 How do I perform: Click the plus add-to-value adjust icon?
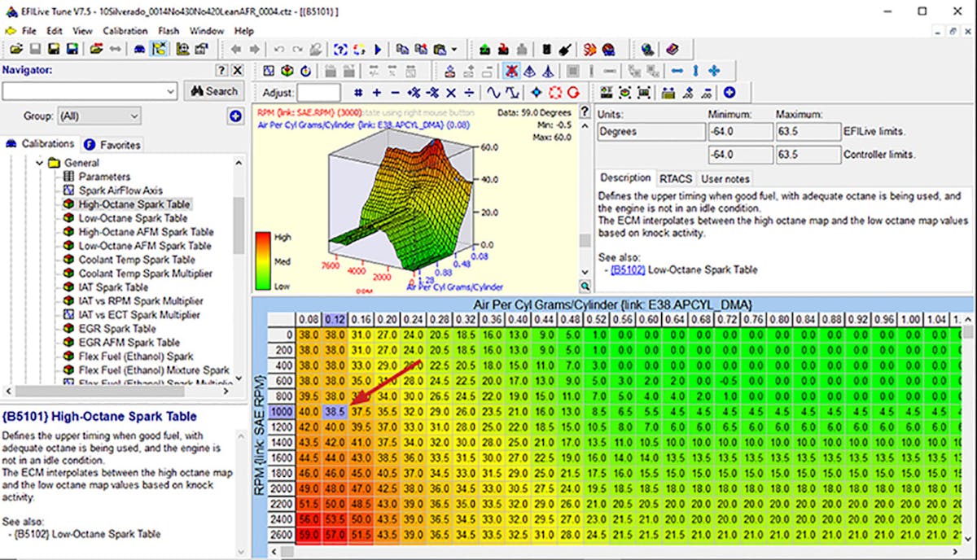point(376,92)
